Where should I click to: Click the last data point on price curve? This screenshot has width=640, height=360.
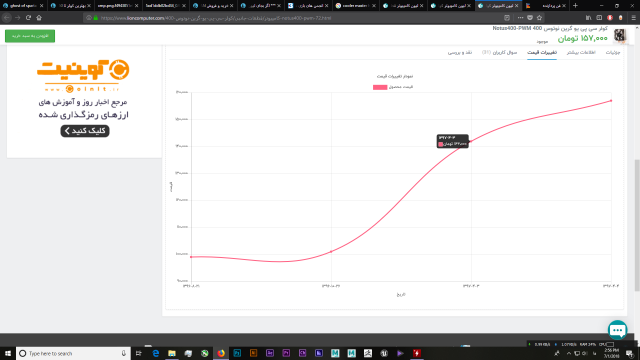click(611, 100)
